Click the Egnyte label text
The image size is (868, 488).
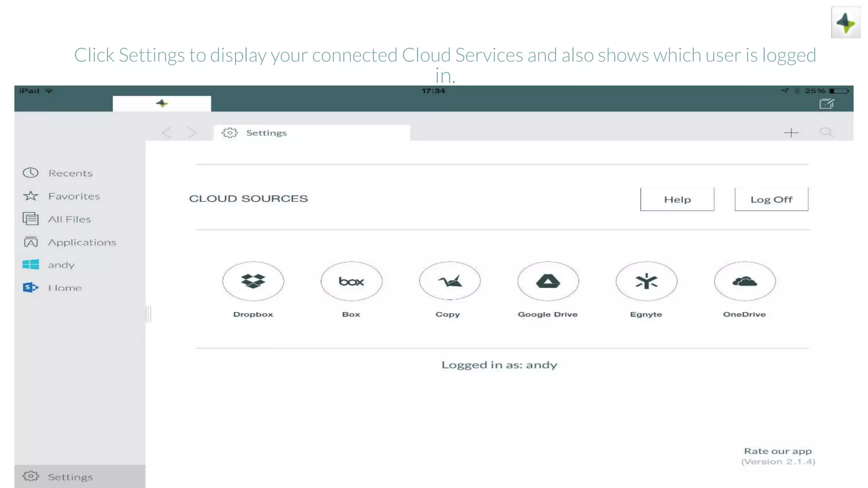click(x=646, y=314)
